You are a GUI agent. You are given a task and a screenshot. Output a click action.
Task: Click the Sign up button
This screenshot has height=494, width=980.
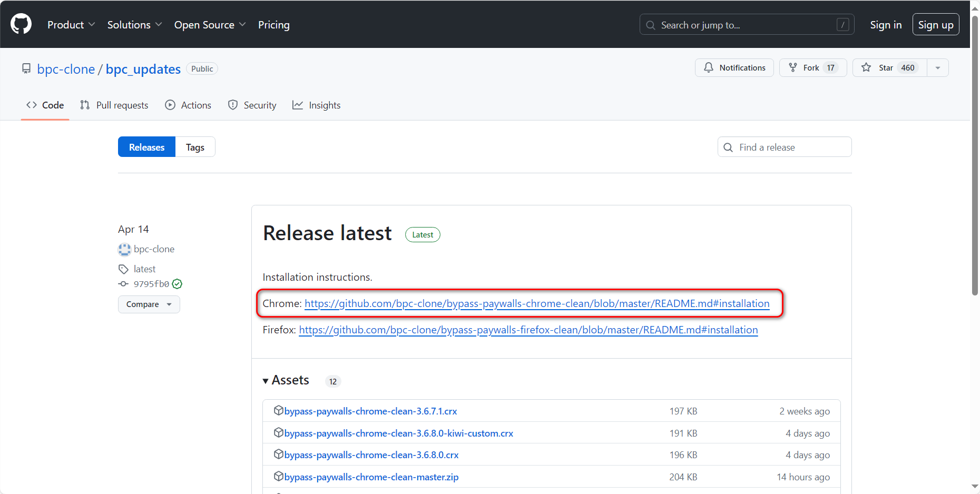936,25
